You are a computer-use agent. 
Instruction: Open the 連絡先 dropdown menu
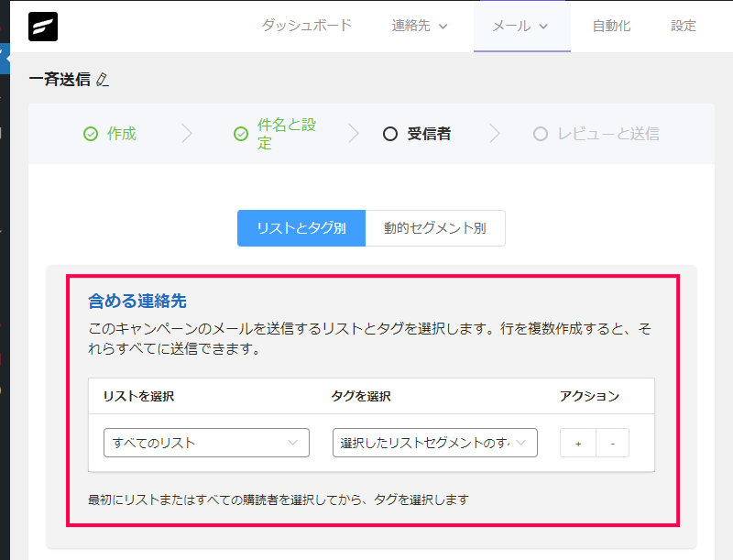(x=420, y=26)
